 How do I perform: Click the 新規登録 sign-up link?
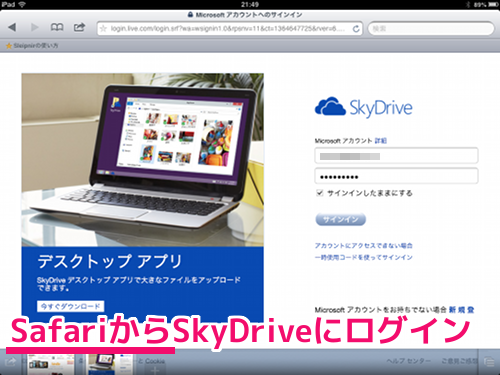tap(461, 310)
